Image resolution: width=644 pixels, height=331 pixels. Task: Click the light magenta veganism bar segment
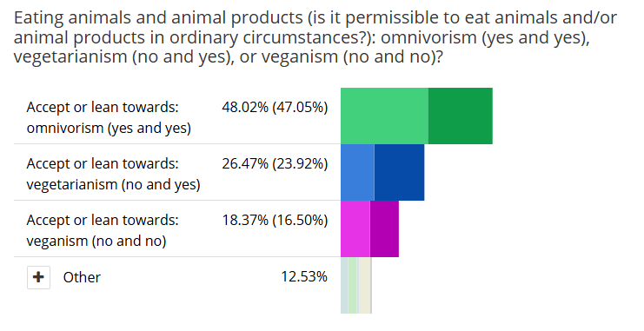355,228
